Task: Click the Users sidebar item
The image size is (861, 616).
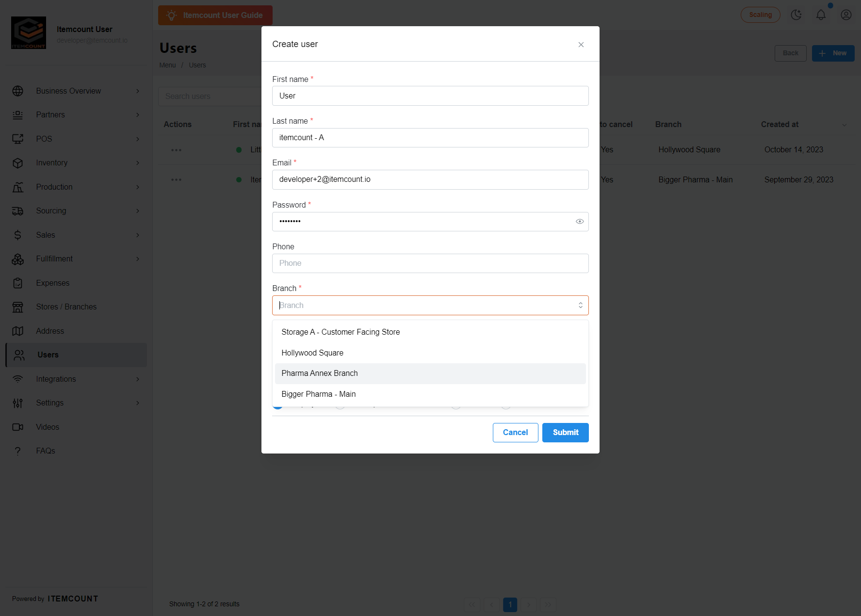Action: 77,355
